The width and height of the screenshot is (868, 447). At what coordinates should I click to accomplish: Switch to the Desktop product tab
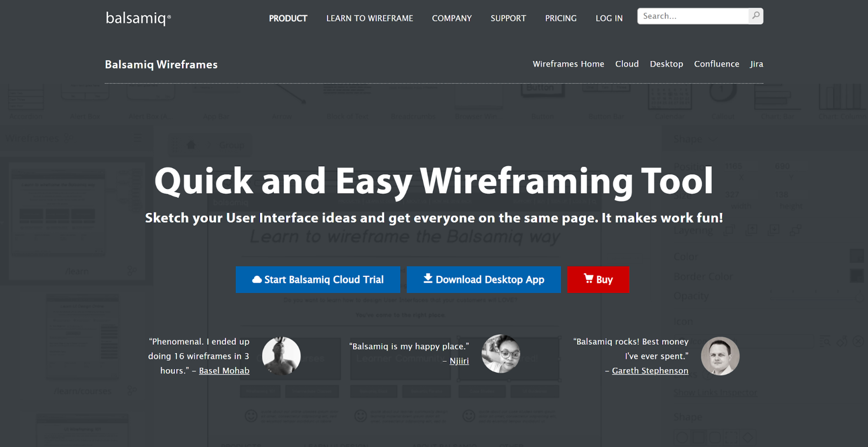[x=666, y=64]
